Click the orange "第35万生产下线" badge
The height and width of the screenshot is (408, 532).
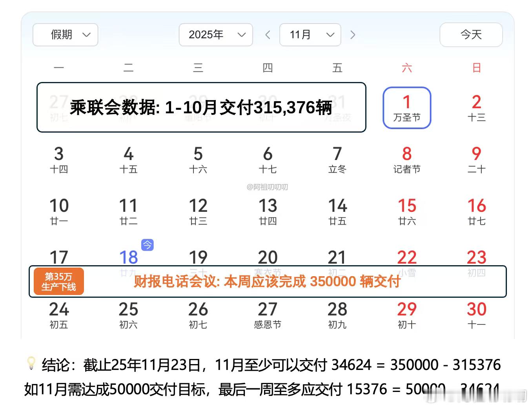click(58, 281)
